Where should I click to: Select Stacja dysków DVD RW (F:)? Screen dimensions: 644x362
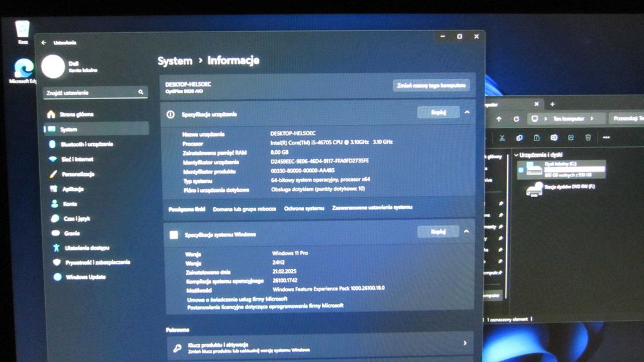pyautogui.click(x=561, y=189)
